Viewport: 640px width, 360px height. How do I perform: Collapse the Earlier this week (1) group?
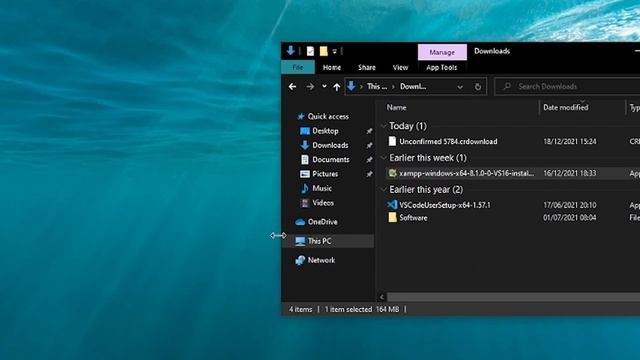pyautogui.click(x=384, y=158)
